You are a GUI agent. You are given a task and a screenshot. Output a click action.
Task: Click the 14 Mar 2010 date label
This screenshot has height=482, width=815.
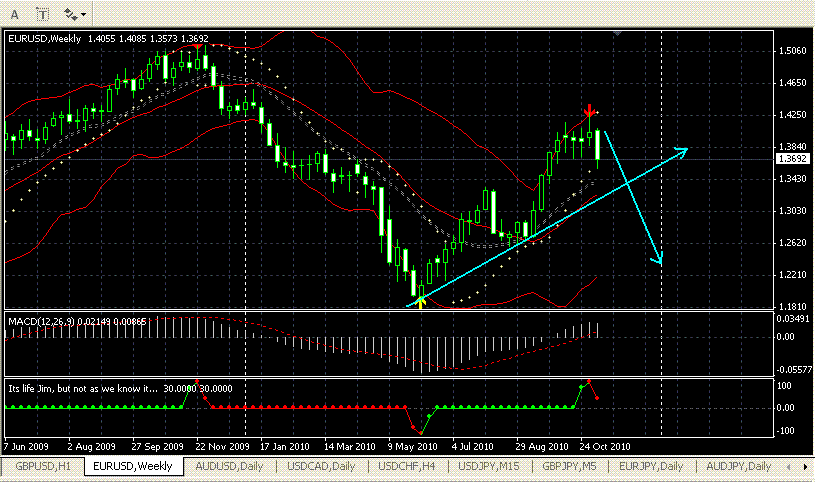[349, 447]
